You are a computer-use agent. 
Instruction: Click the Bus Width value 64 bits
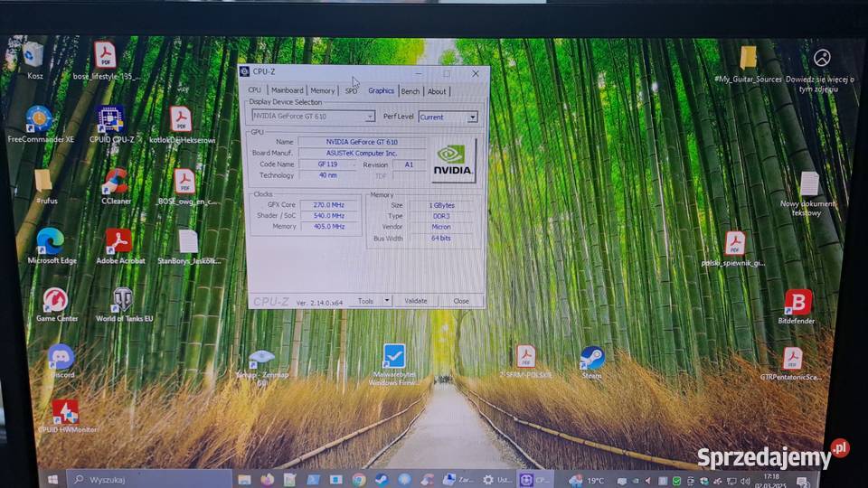(x=441, y=239)
